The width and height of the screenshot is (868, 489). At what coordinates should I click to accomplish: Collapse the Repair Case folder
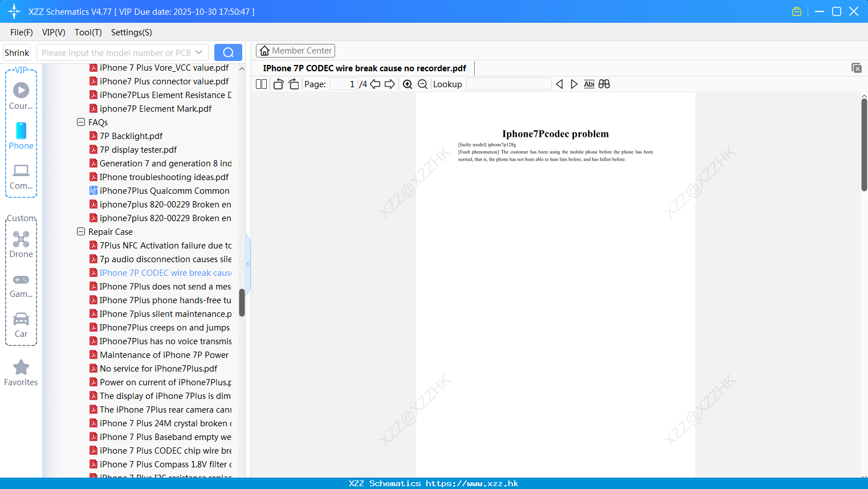click(81, 231)
